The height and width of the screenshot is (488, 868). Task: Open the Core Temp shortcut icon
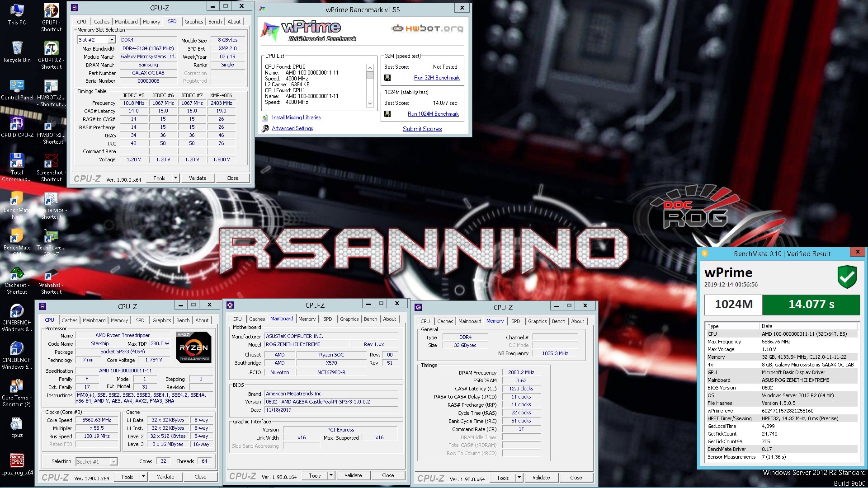point(17,392)
